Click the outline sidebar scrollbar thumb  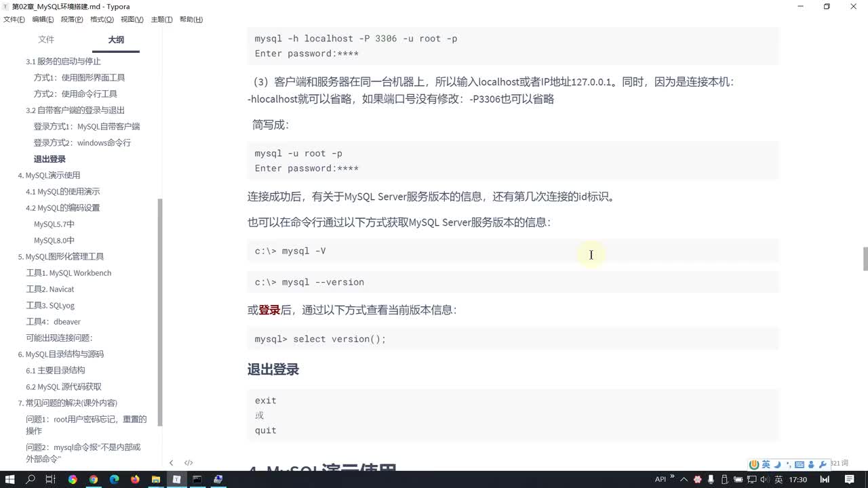pos(160,312)
